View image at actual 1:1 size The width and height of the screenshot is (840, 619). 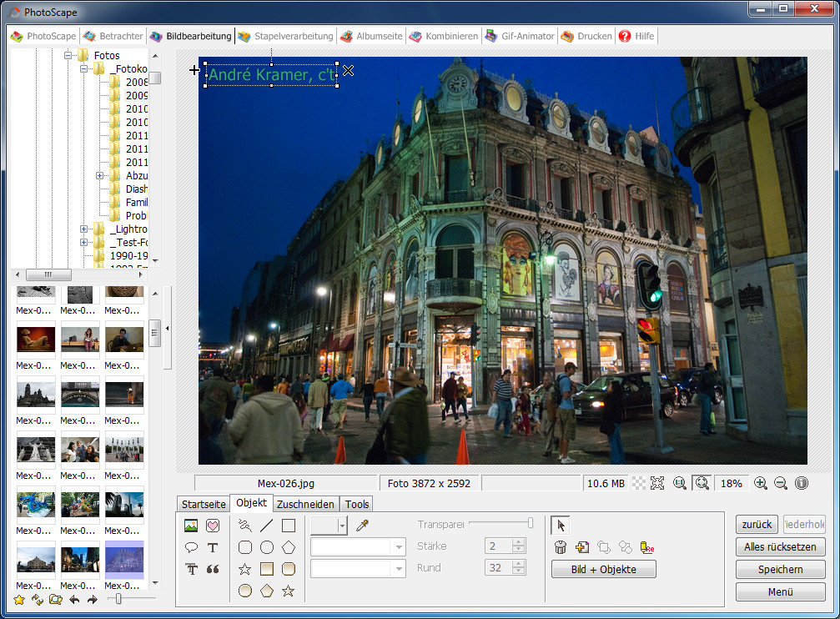pyautogui.click(x=680, y=483)
